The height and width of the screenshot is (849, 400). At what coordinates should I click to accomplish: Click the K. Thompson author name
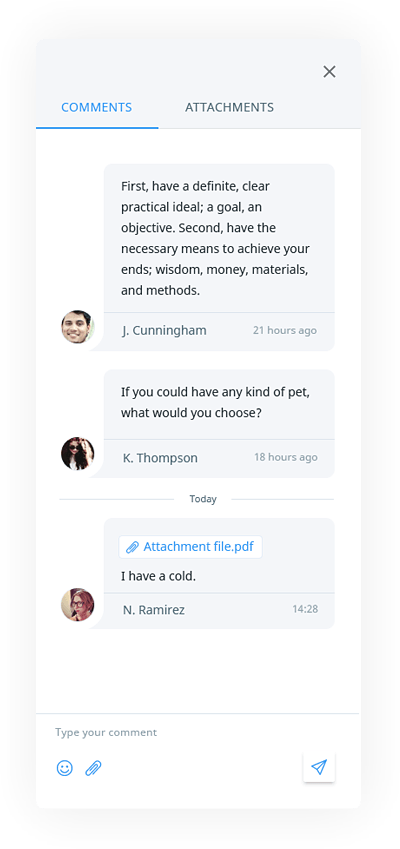click(160, 458)
